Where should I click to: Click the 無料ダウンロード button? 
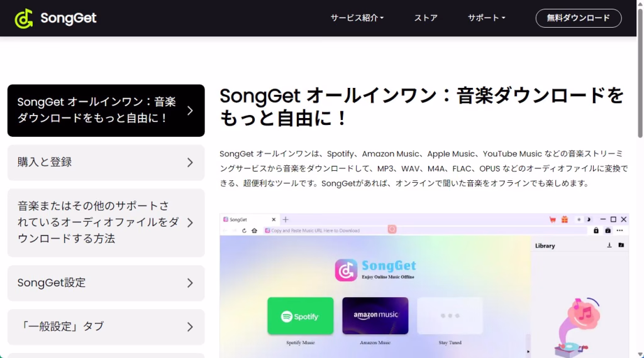pyautogui.click(x=579, y=18)
